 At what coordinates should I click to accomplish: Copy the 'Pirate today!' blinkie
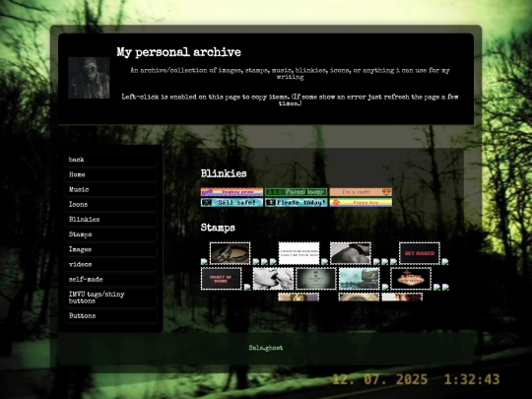click(297, 203)
